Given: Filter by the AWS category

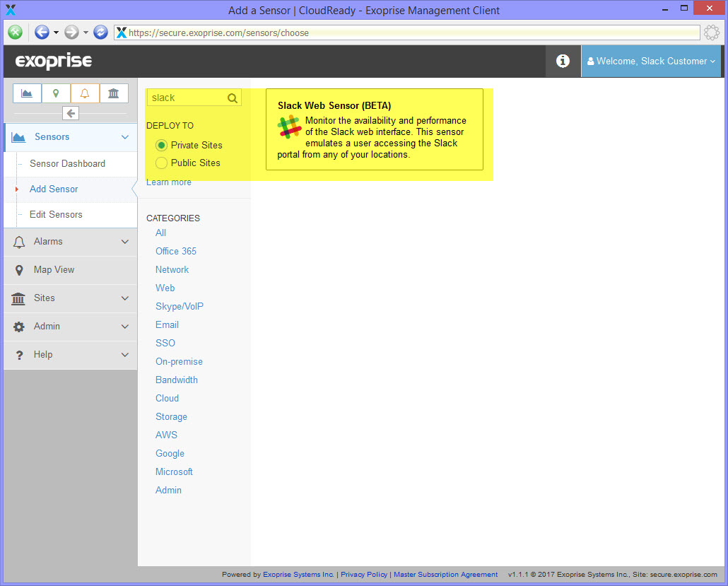Looking at the screenshot, I should click(166, 435).
